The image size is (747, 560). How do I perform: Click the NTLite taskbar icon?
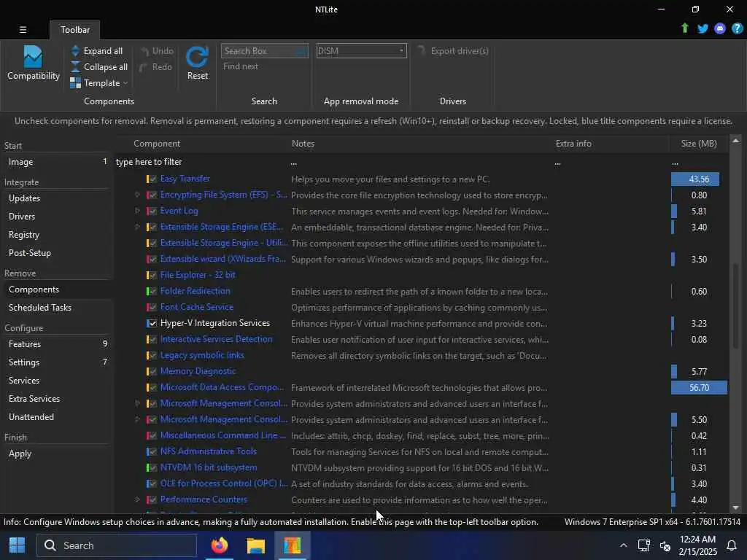click(x=292, y=545)
